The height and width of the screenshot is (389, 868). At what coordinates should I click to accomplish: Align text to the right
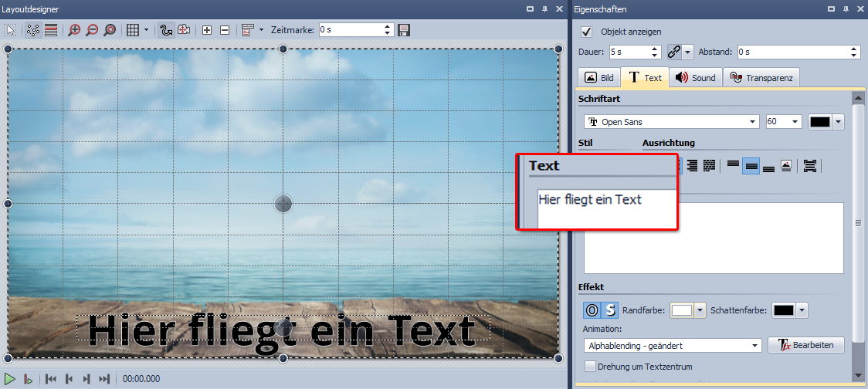(x=691, y=165)
